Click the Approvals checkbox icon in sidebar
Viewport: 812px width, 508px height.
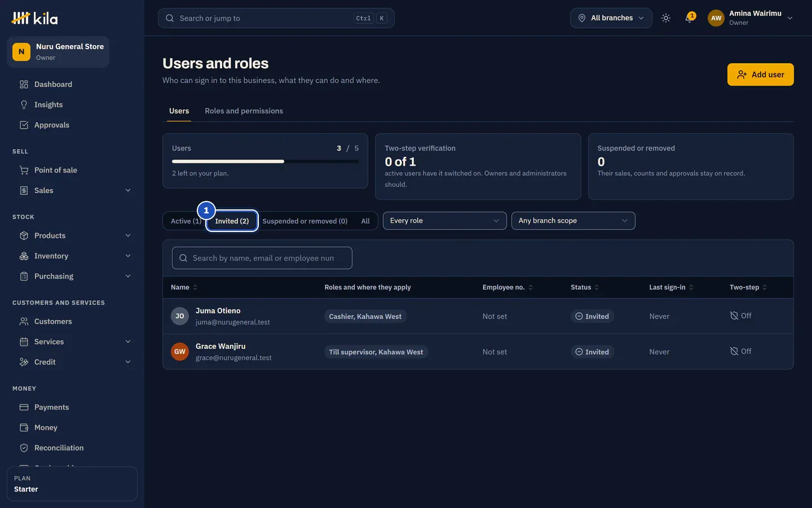(x=24, y=125)
